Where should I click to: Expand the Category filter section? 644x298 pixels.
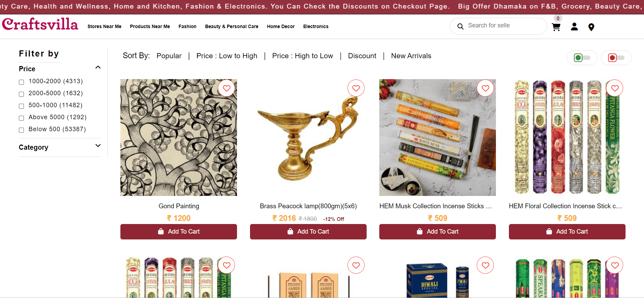click(98, 146)
